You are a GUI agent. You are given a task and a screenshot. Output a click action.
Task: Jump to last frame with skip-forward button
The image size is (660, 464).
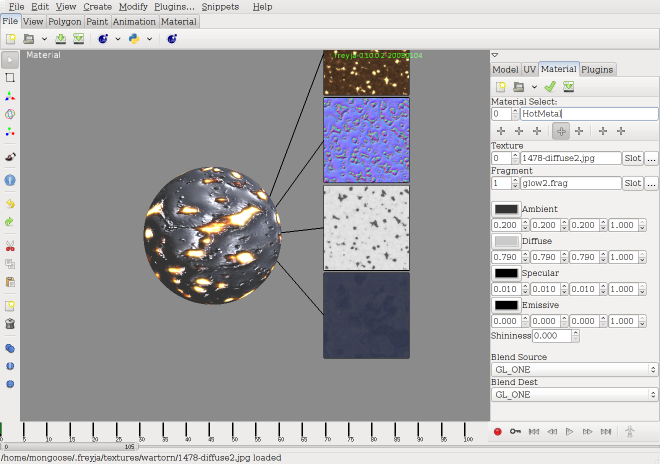(x=606, y=432)
